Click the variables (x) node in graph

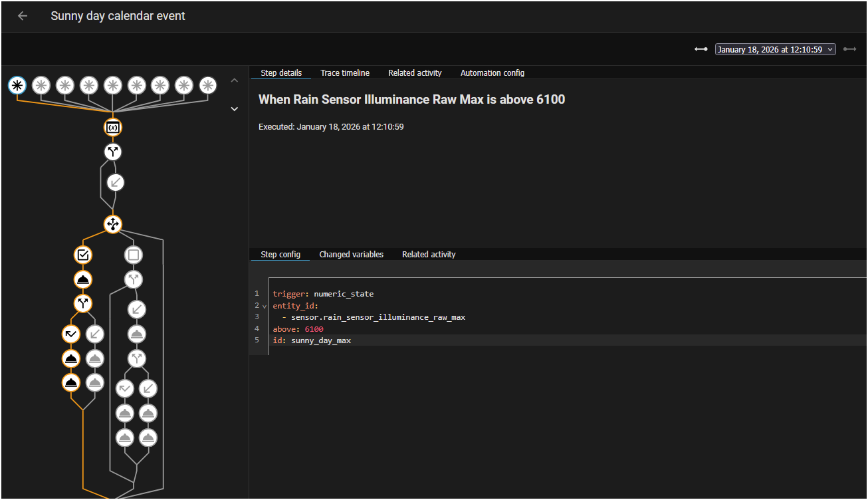pyautogui.click(x=113, y=127)
